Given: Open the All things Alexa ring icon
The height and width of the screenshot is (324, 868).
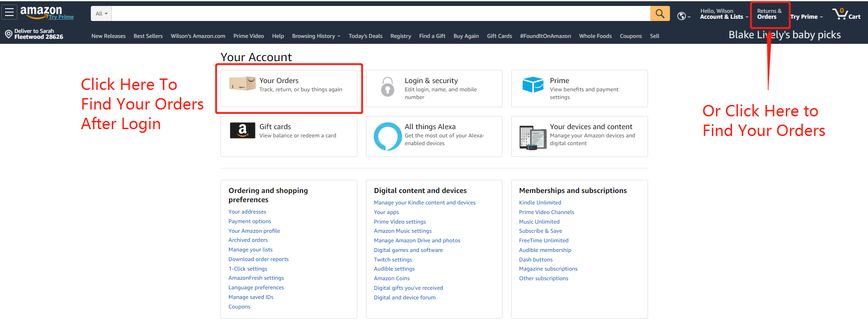Looking at the screenshot, I should [387, 136].
